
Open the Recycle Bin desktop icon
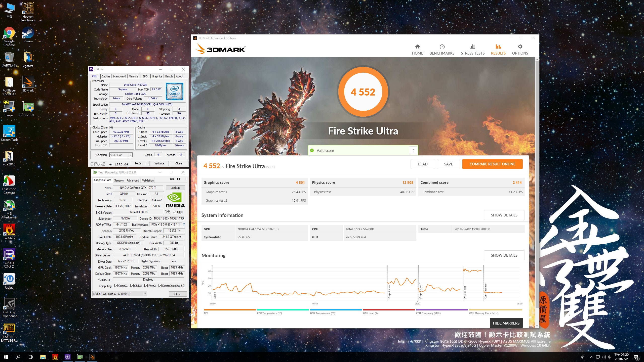pyautogui.click(x=9, y=60)
